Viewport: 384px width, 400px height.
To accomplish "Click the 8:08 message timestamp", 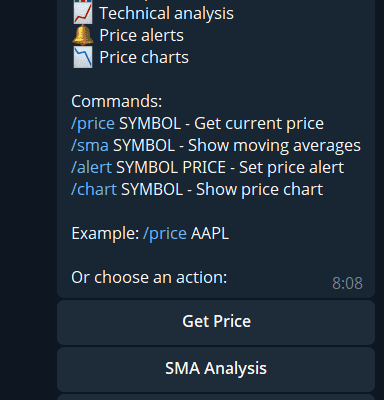I will (x=347, y=283).
